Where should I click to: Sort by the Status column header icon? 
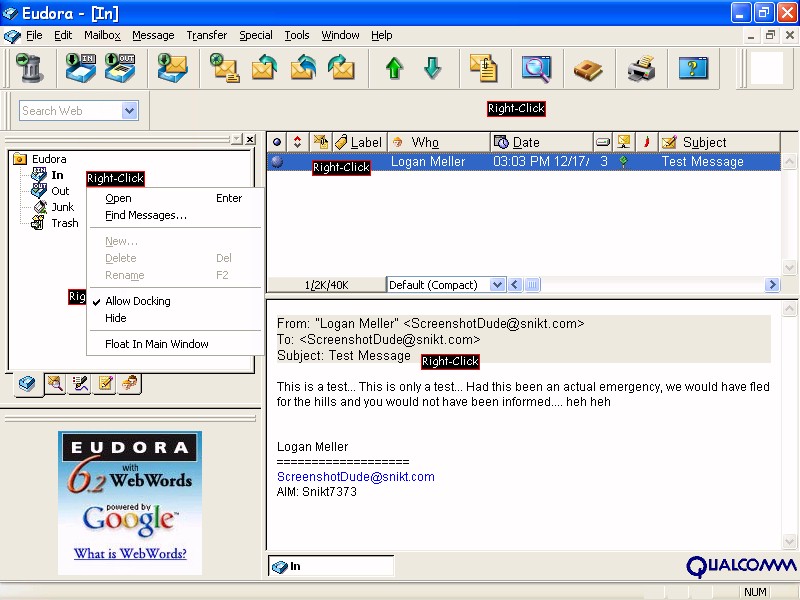tap(277, 142)
